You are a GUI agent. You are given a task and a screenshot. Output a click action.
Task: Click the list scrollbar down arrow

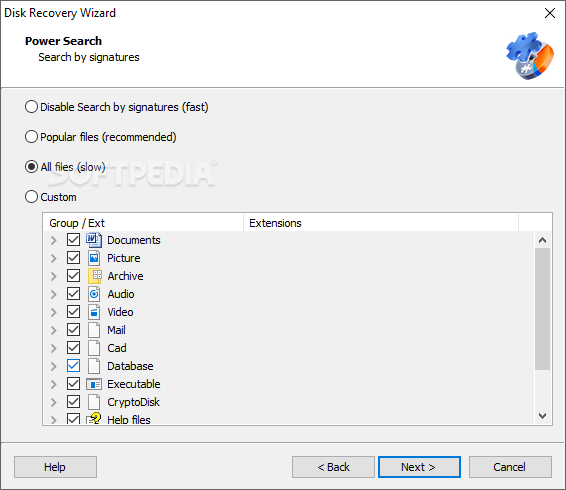(542, 416)
